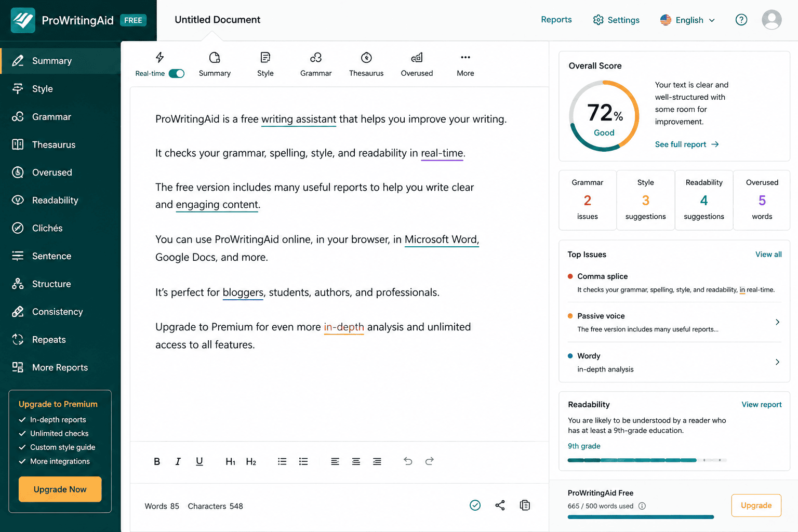The width and height of the screenshot is (798, 532).
Task: Click the 9th grade readability bar
Action: 647,460
